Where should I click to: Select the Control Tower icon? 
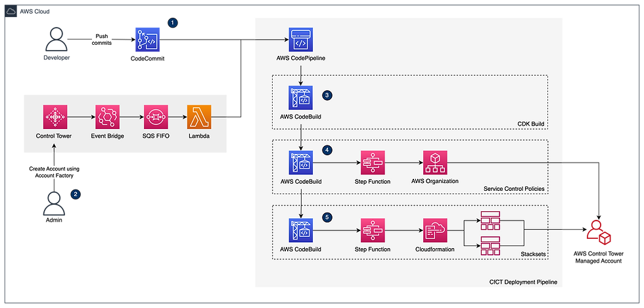[55, 116]
